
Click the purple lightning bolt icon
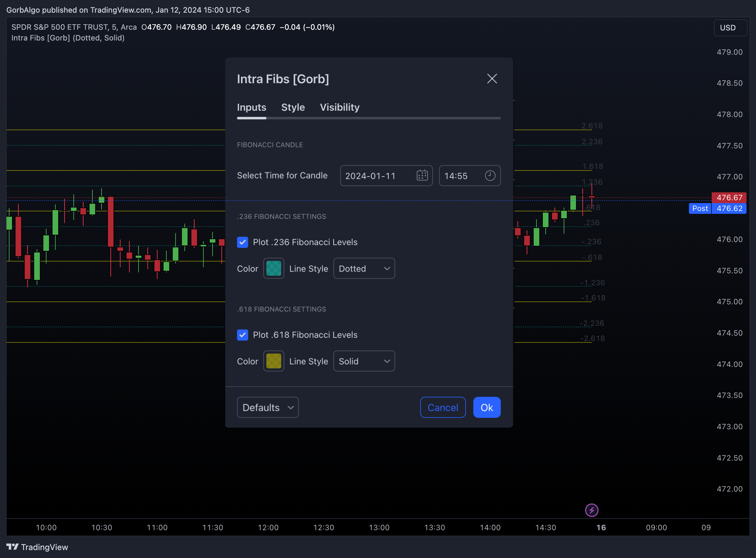click(592, 510)
